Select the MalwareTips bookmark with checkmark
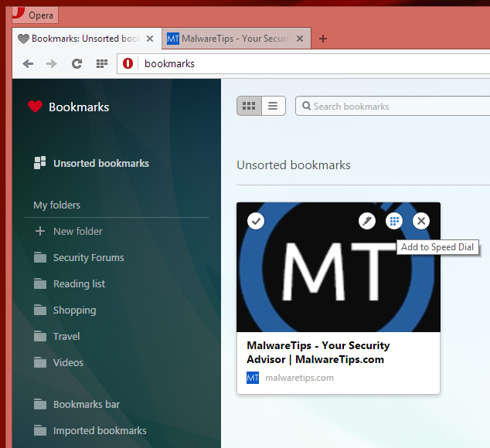This screenshot has height=448, width=490. (x=256, y=221)
